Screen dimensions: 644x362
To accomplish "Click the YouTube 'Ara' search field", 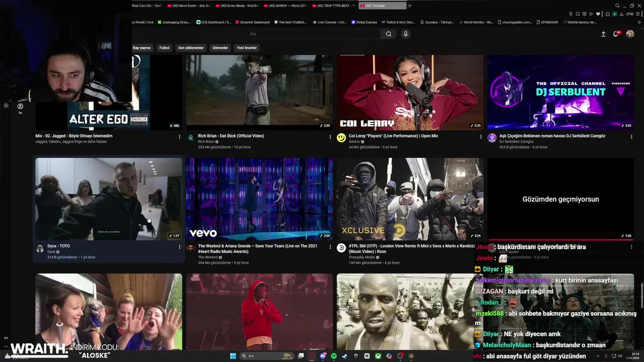I will [313, 34].
